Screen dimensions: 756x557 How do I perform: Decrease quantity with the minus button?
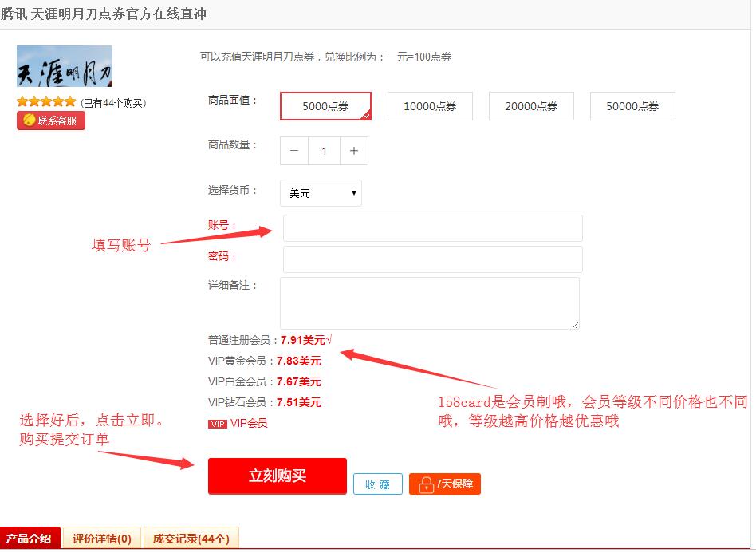(x=294, y=151)
